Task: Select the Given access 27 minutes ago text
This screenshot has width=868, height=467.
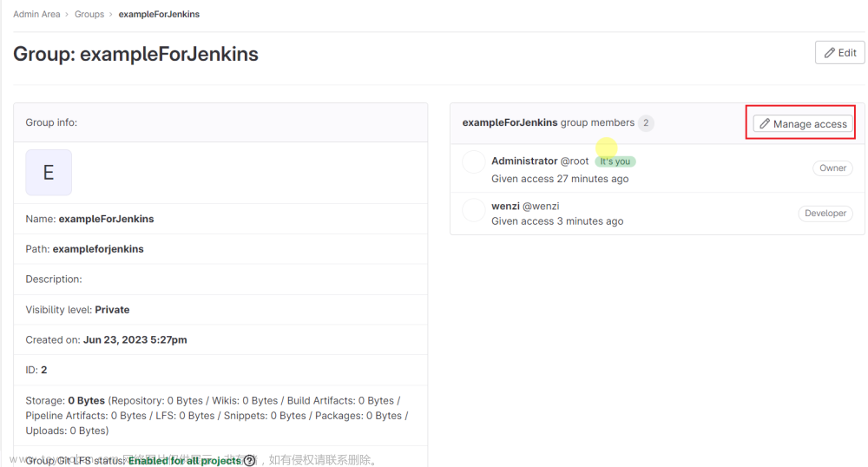Action: click(560, 179)
